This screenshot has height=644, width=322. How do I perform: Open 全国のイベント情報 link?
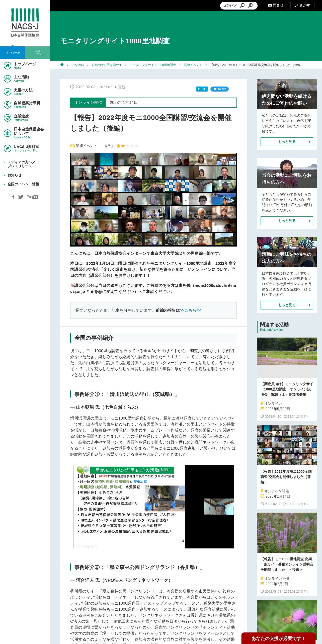23,184
